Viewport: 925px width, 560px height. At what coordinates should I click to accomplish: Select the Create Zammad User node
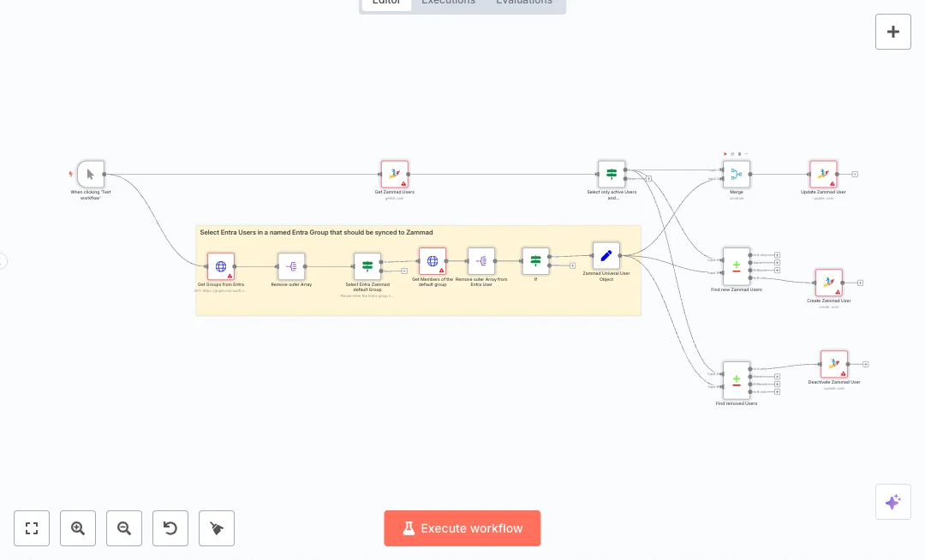point(829,283)
